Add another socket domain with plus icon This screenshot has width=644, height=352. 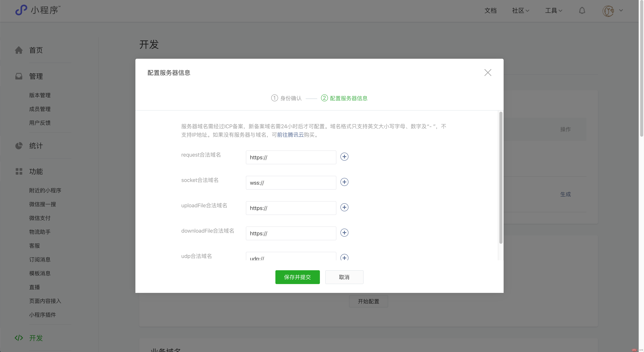(x=344, y=182)
